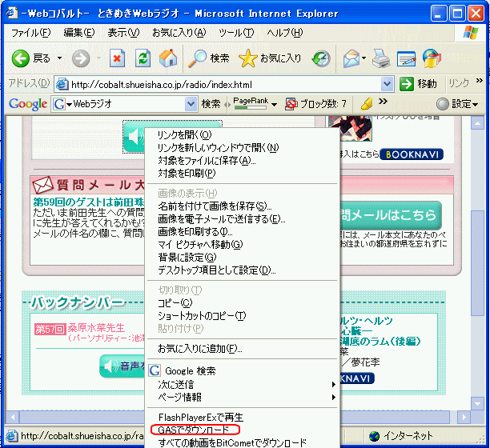Click the Back (戻る) arrow icon
Image resolution: width=490 pixels, height=448 pixels.
coord(20,58)
